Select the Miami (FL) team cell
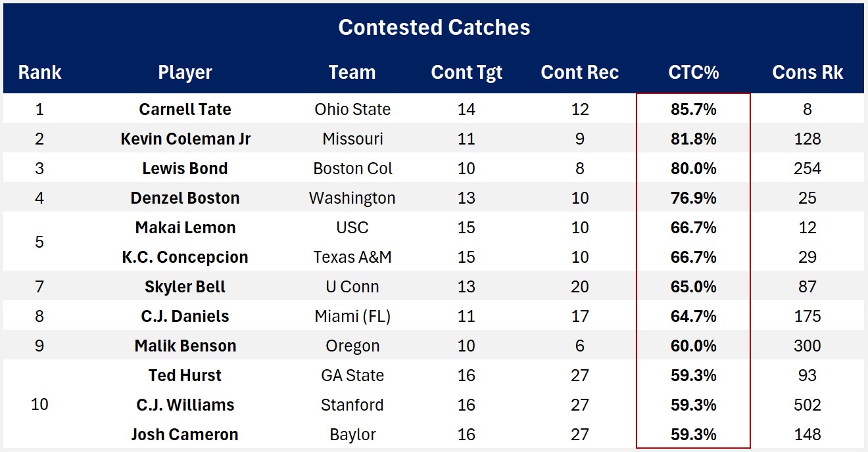Viewport: 868px width, 452px height. (x=352, y=316)
